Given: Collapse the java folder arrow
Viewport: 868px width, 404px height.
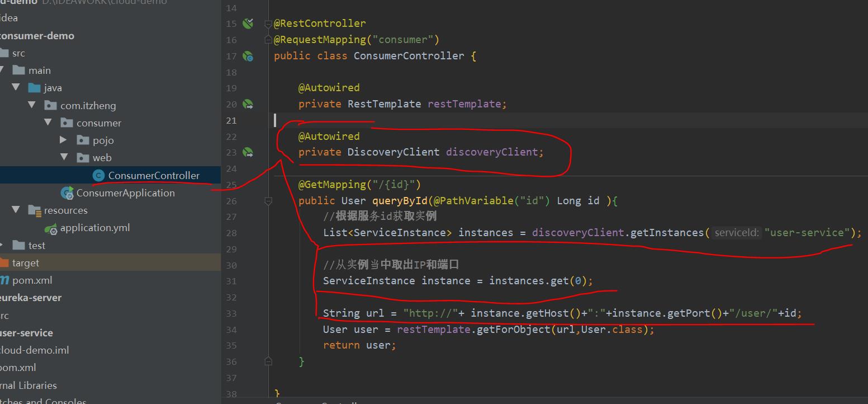Looking at the screenshot, I should [16, 87].
